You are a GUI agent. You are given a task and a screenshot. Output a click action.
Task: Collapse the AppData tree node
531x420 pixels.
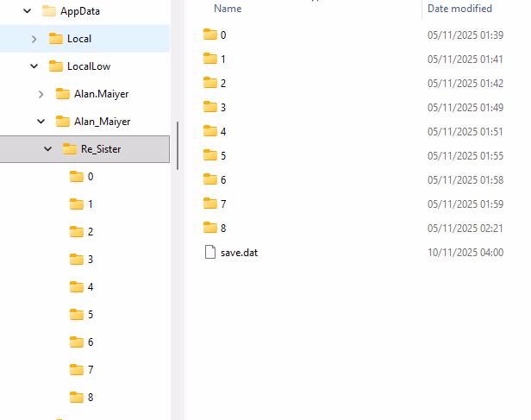28,11
